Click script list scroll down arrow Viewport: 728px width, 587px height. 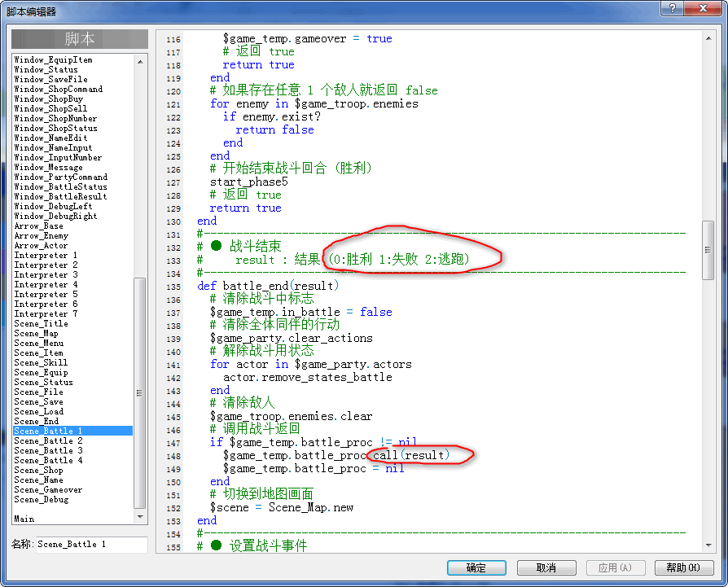point(140,516)
